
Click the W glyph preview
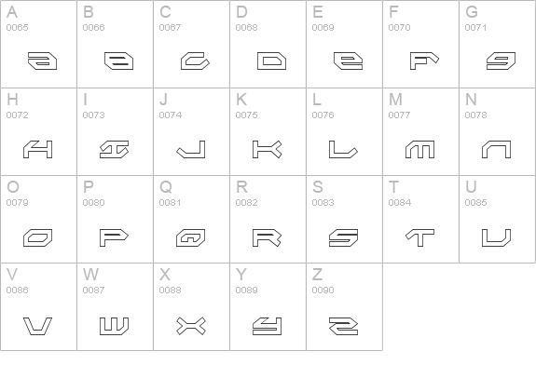click(x=114, y=326)
